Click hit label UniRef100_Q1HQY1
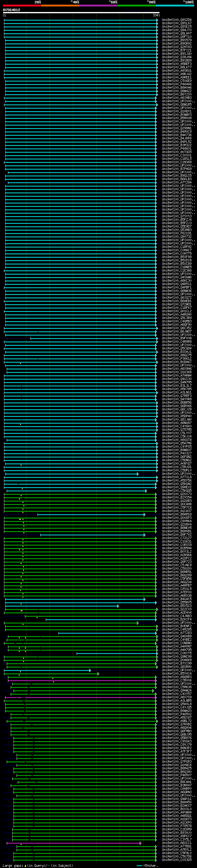 pyautogui.click(x=176, y=111)
